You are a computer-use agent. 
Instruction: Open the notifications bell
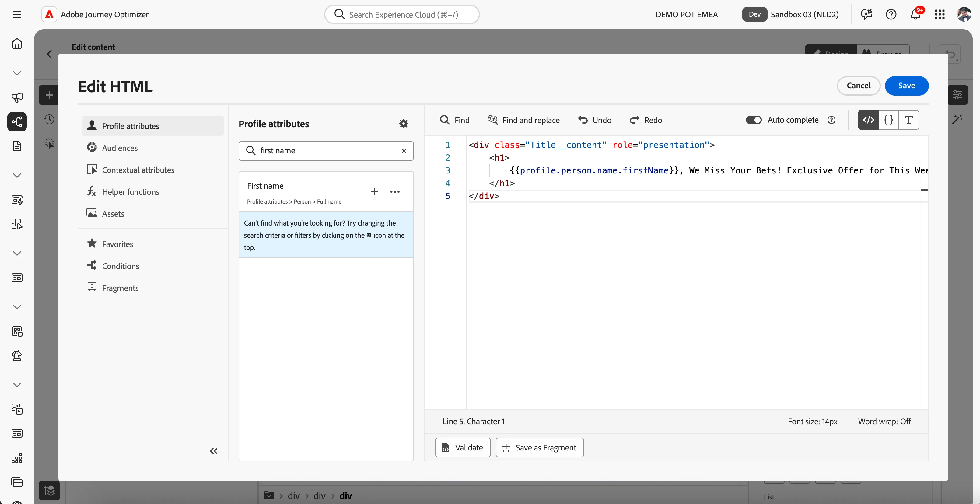(x=916, y=14)
